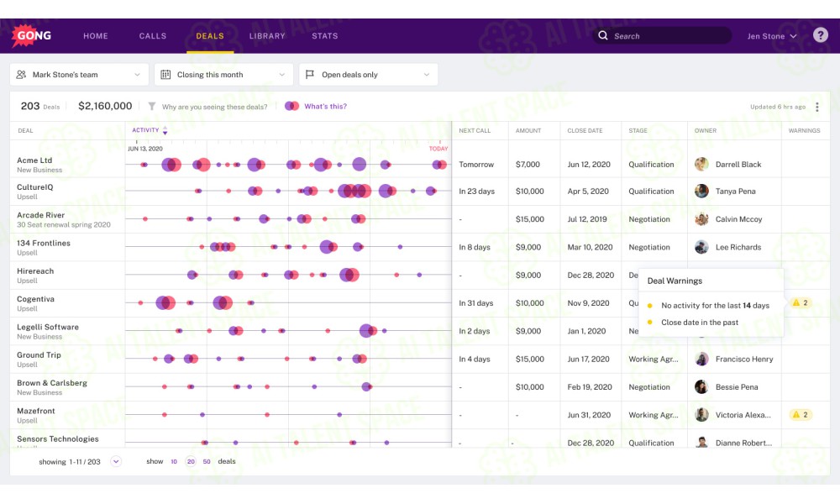Click the Gong logo

point(32,36)
